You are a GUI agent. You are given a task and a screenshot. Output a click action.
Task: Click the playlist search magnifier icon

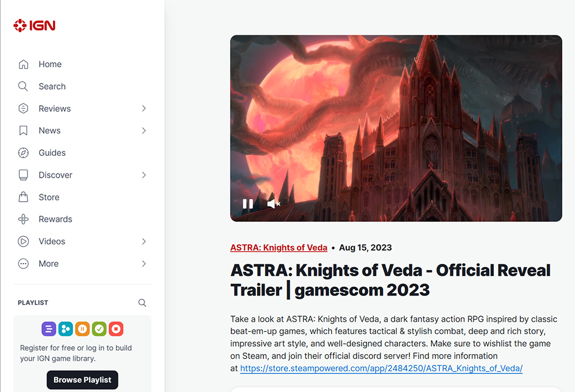coord(142,303)
